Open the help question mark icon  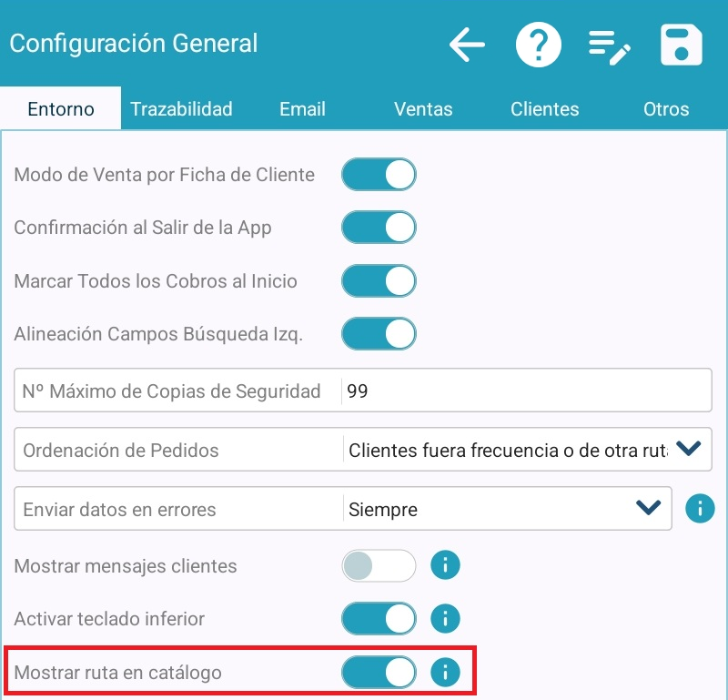(539, 44)
